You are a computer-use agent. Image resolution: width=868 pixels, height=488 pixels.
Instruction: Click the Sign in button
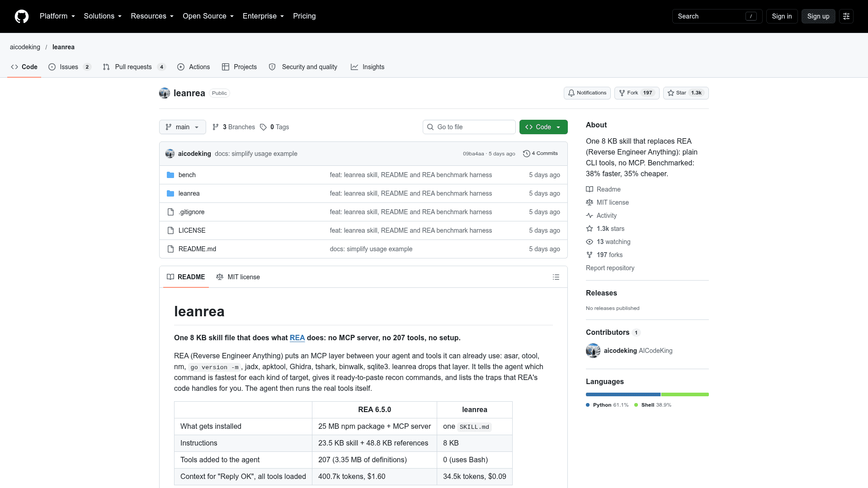782,16
